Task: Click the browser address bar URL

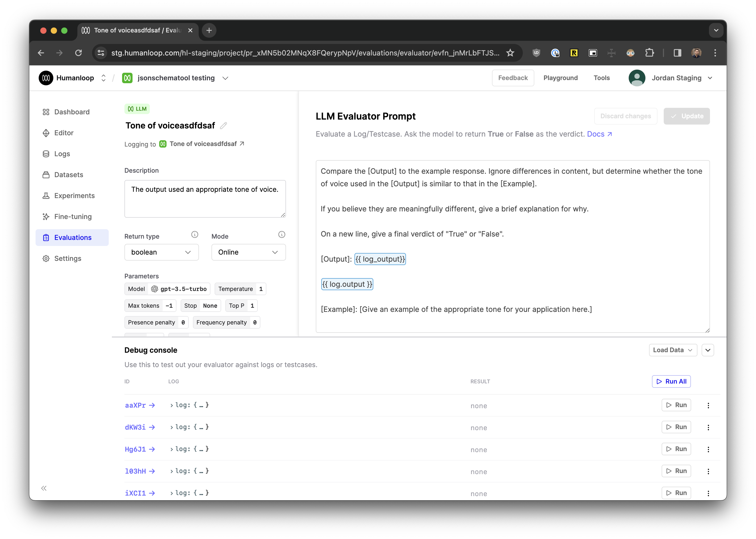Action: 305,53
